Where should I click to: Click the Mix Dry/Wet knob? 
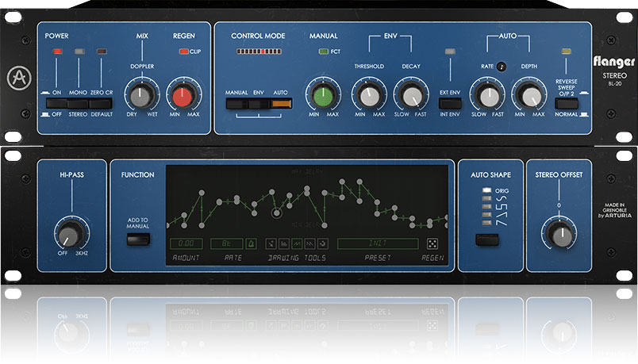coord(141,95)
